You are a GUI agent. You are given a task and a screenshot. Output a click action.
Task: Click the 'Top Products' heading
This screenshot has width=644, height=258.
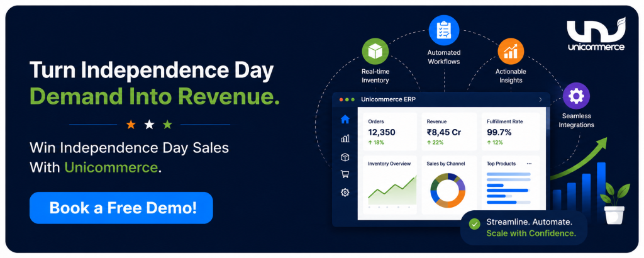[x=501, y=164]
